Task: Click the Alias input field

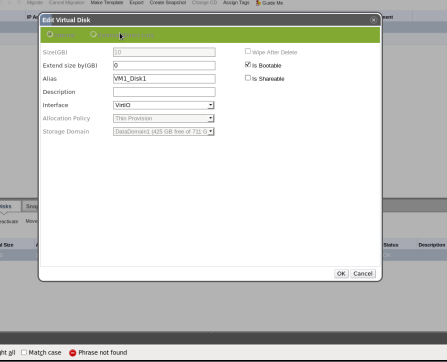Action: tap(164, 79)
